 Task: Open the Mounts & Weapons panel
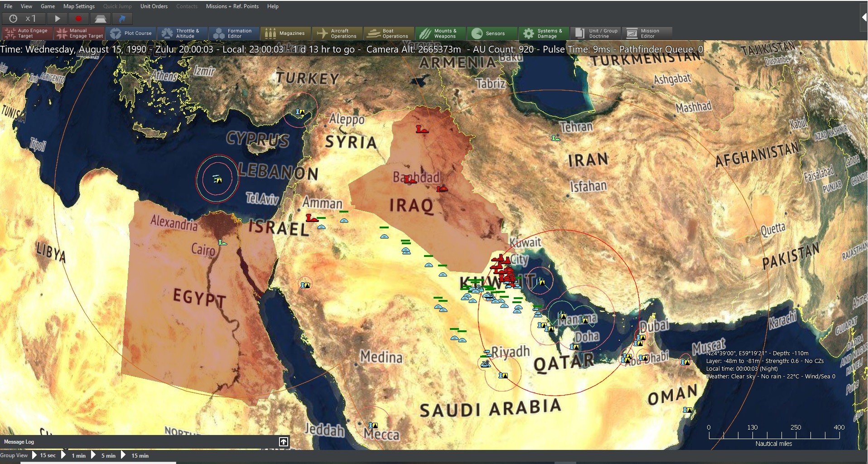pyautogui.click(x=440, y=33)
